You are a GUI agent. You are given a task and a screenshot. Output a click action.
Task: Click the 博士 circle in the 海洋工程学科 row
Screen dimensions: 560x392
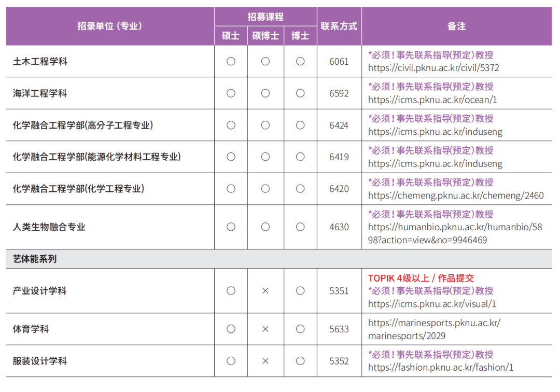300,93
